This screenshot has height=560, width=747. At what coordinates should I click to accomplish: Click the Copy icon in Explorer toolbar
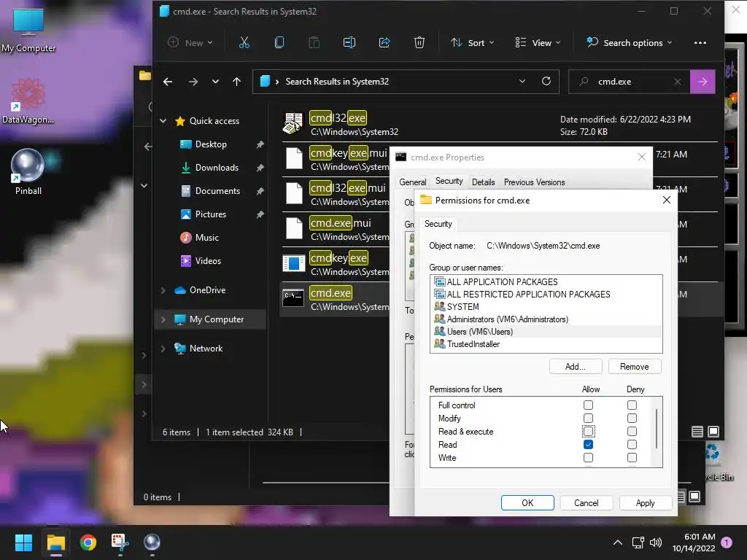(x=279, y=43)
